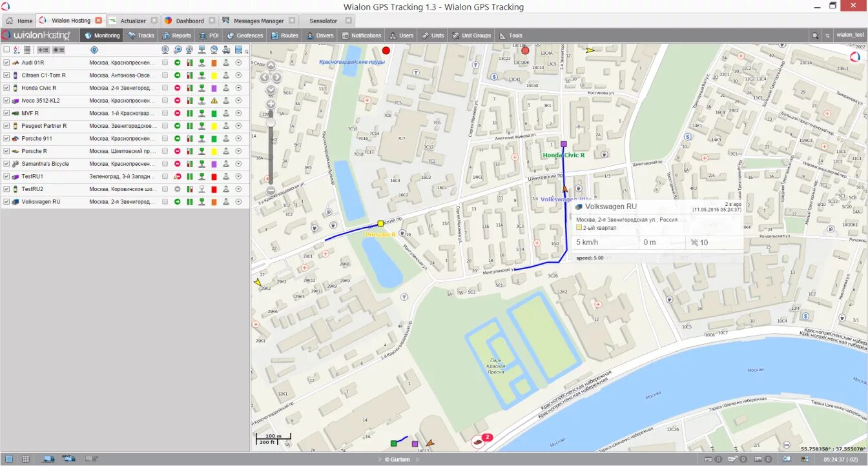
Task: Open the Tracks panel
Action: tap(141, 35)
